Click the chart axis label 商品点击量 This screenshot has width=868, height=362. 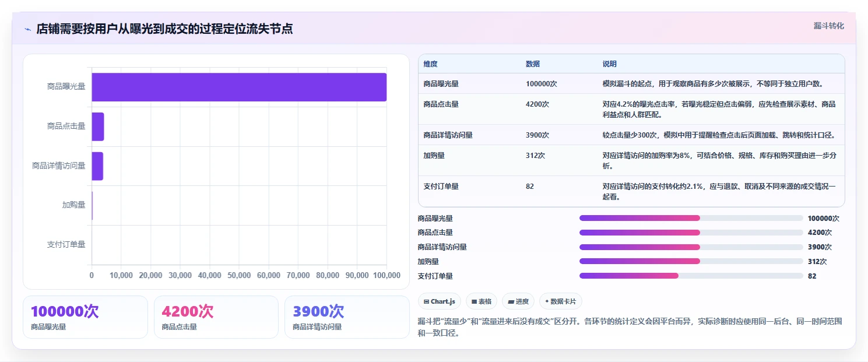coord(66,126)
